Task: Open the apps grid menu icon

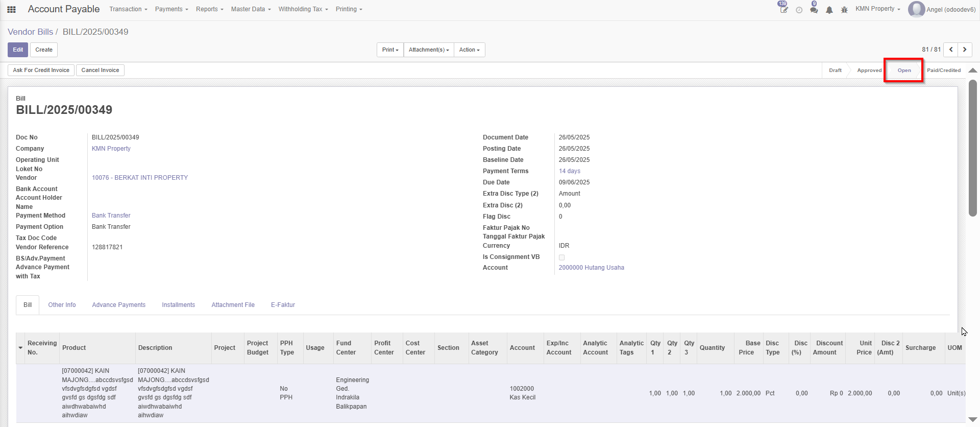Action: click(x=11, y=9)
